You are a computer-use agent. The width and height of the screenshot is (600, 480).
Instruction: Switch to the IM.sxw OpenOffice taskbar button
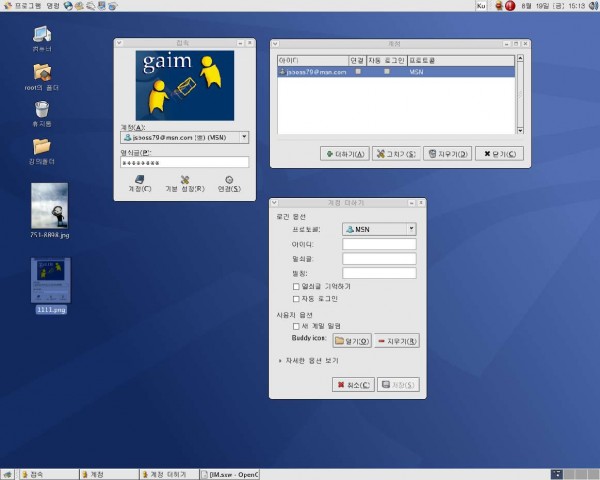pyautogui.click(x=230, y=475)
